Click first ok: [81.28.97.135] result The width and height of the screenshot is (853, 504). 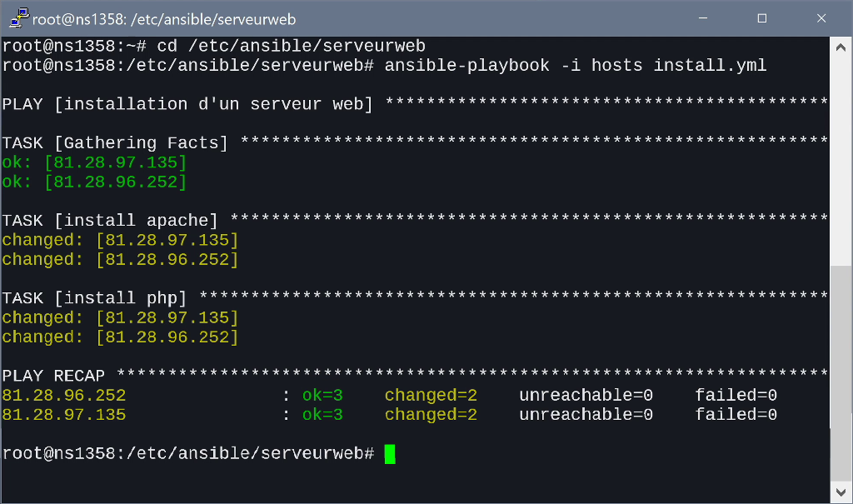pyautogui.click(x=94, y=162)
